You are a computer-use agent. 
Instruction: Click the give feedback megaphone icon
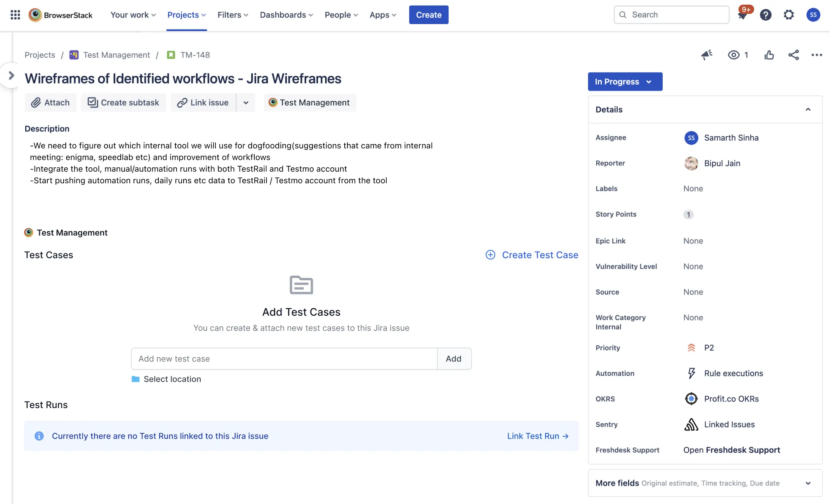[x=707, y=55]
